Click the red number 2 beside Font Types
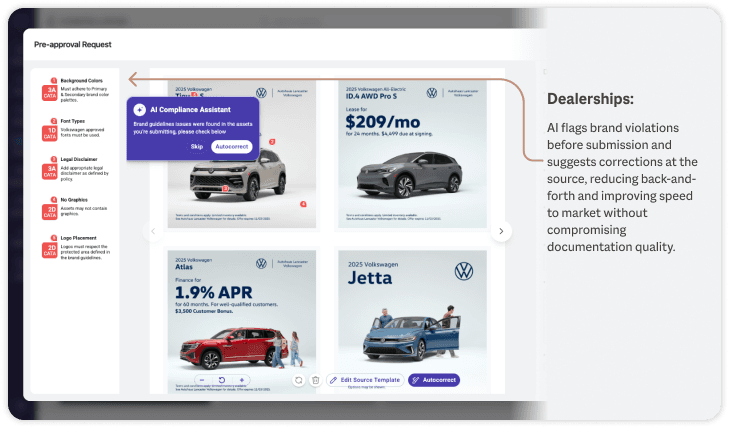The image size is (729, 428). (x=54, y=121)
